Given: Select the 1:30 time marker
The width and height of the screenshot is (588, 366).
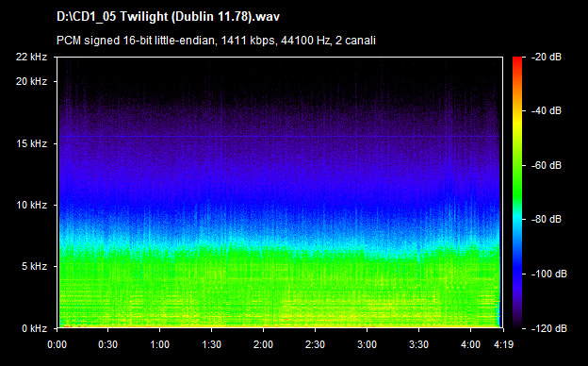Looking at the screenshot, I should coord(211,344).
